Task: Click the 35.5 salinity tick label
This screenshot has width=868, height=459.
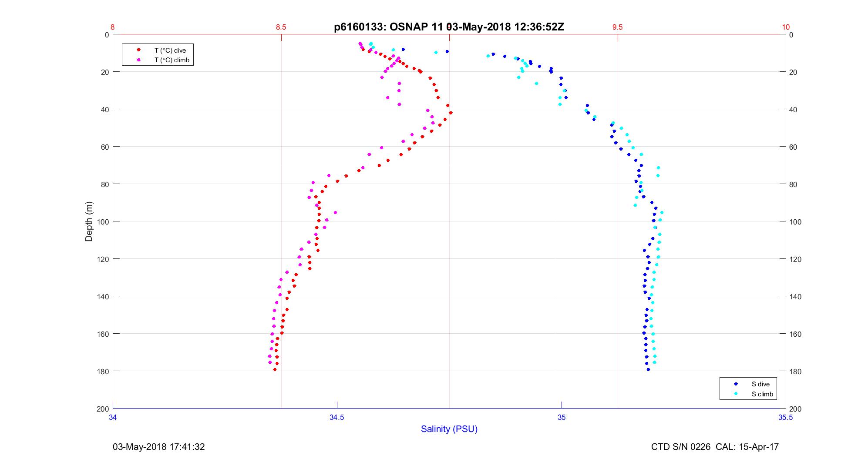Action: coord(786,417)
